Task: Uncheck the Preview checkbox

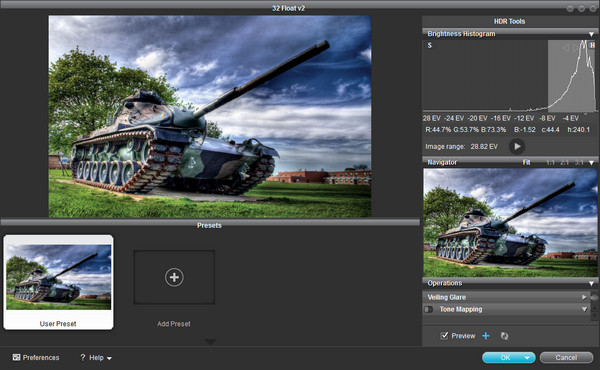Action: 444,336
